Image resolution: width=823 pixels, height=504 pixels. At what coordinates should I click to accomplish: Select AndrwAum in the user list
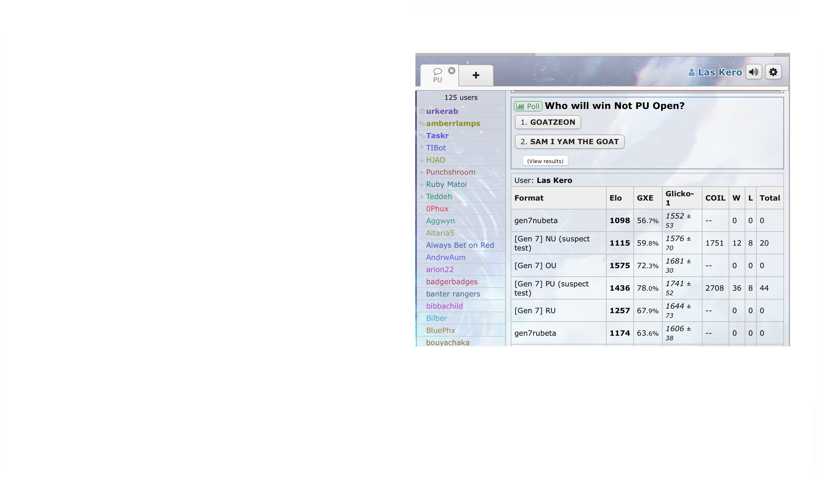(x=461, y=257)
